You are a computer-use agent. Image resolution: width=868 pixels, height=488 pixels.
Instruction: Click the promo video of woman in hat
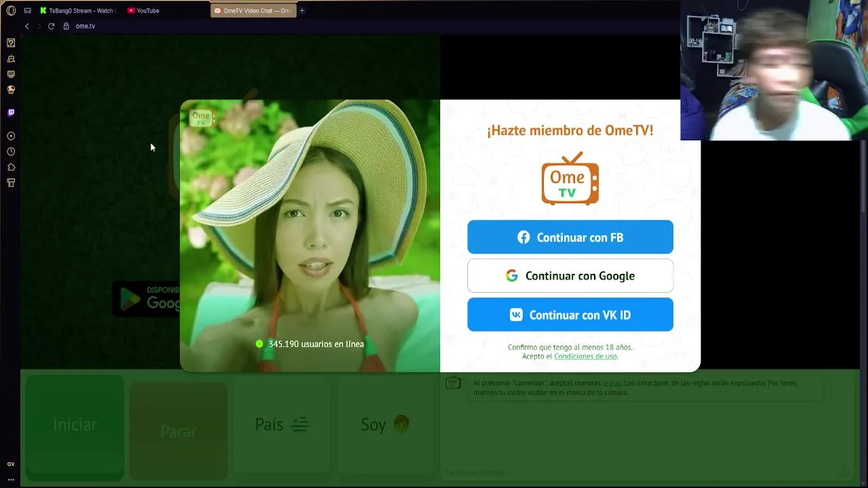point(310,236)
